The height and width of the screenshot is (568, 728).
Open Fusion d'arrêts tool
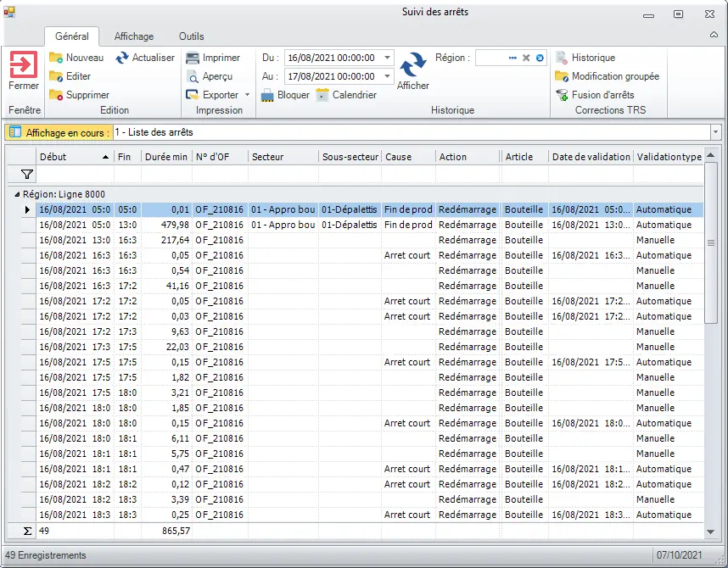(595, 95)
